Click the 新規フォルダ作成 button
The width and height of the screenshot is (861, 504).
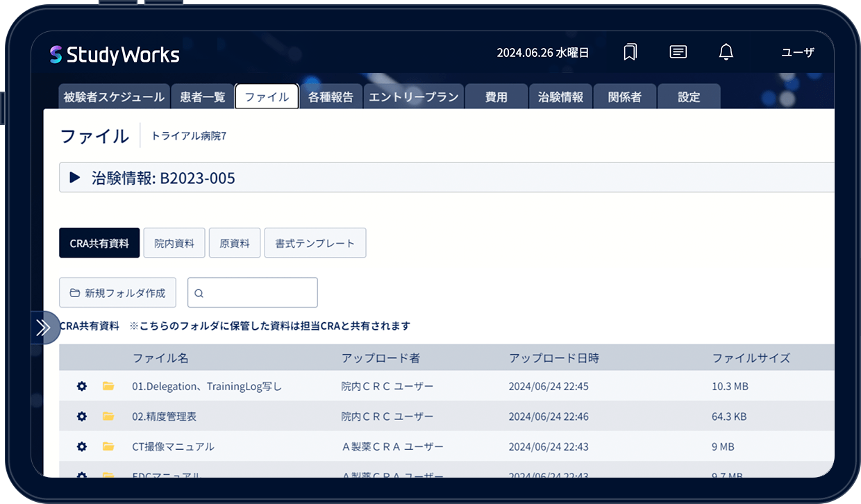[x=118, y=293]
